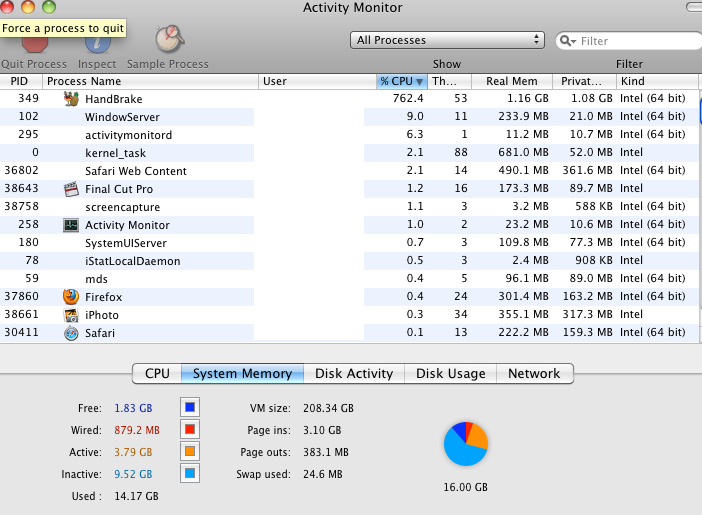Select the Final Cut Pro clapboard icon

pyautogui.click(x=71, y=189)
